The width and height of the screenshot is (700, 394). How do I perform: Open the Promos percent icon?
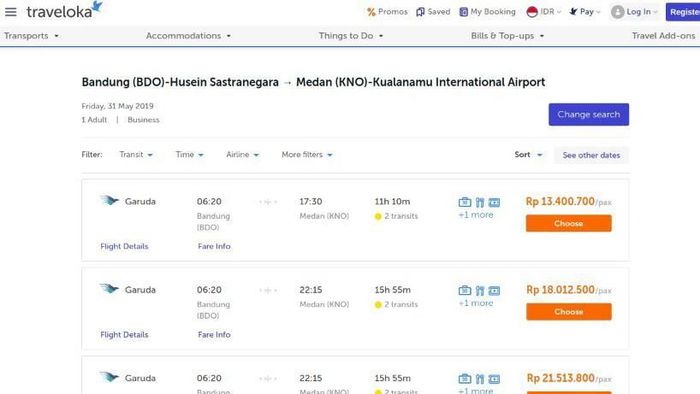click(371, 12)
